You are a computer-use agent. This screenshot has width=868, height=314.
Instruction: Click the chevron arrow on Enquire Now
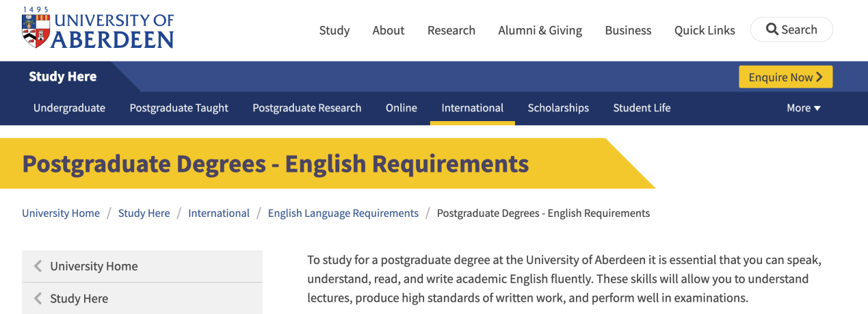click(x=819, y=77)
